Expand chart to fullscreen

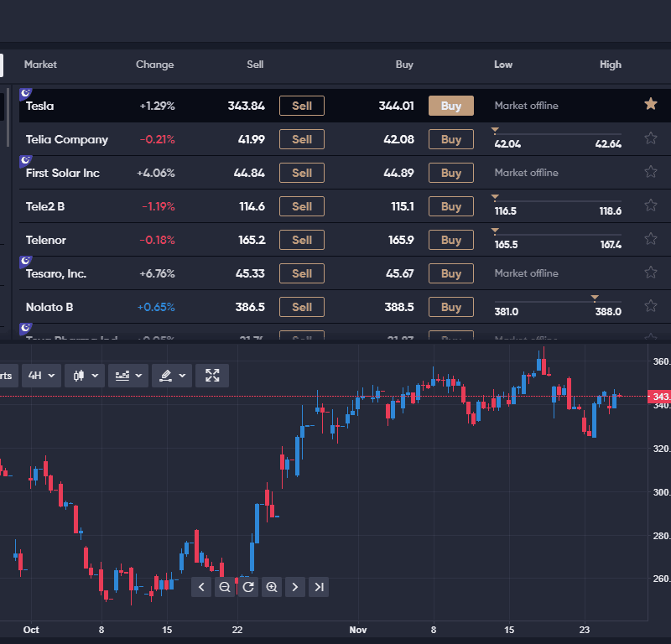click(x=212, y=376)
